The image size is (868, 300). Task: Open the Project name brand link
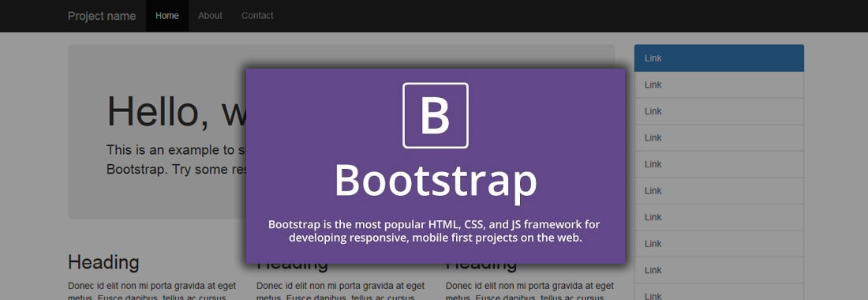click(x=101, y=16)
